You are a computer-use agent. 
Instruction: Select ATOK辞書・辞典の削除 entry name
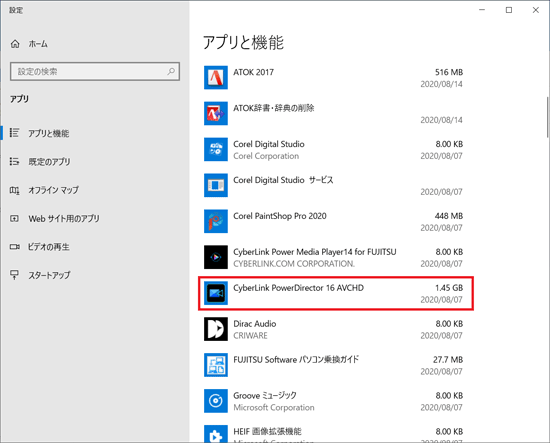[x=274, y=108]
